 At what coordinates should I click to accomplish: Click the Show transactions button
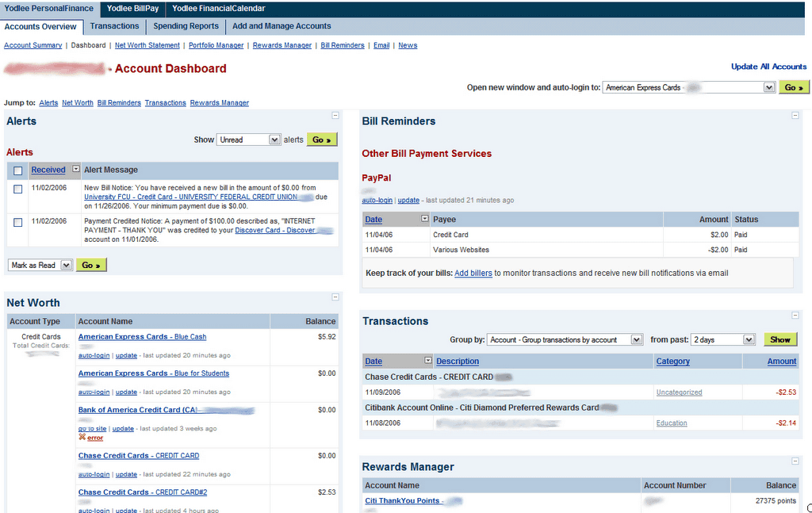pyautogui.click(x=780, y=339)
